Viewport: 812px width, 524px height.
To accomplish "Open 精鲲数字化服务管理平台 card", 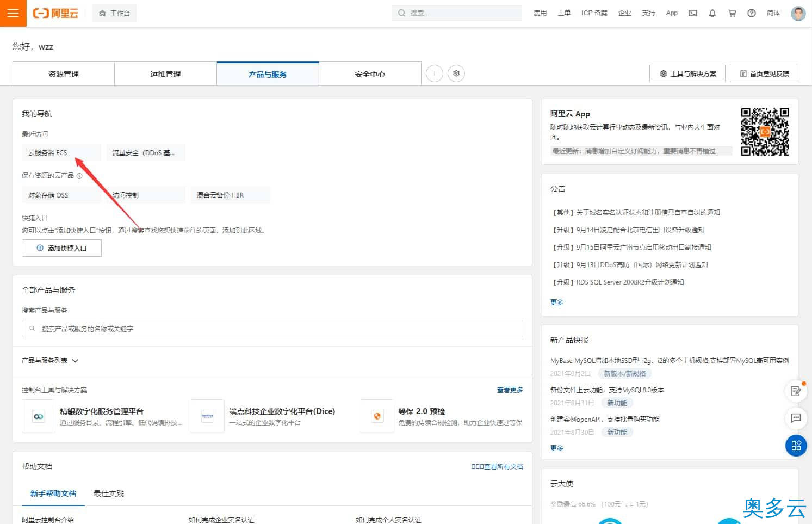I will (x=102, y=416).
